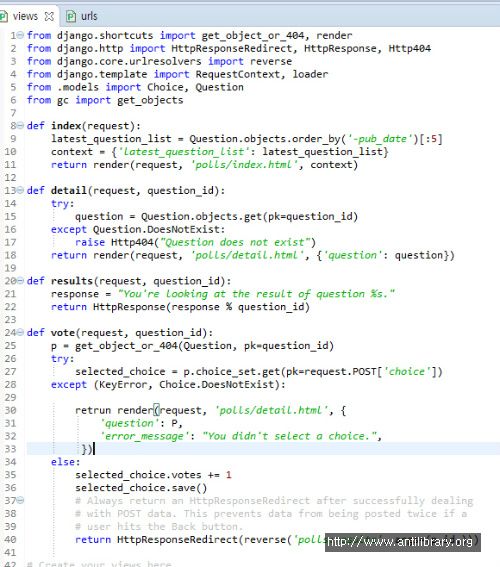
Task: Collapse the results function fold marker at line 20
Action: [x=21, y=281]
